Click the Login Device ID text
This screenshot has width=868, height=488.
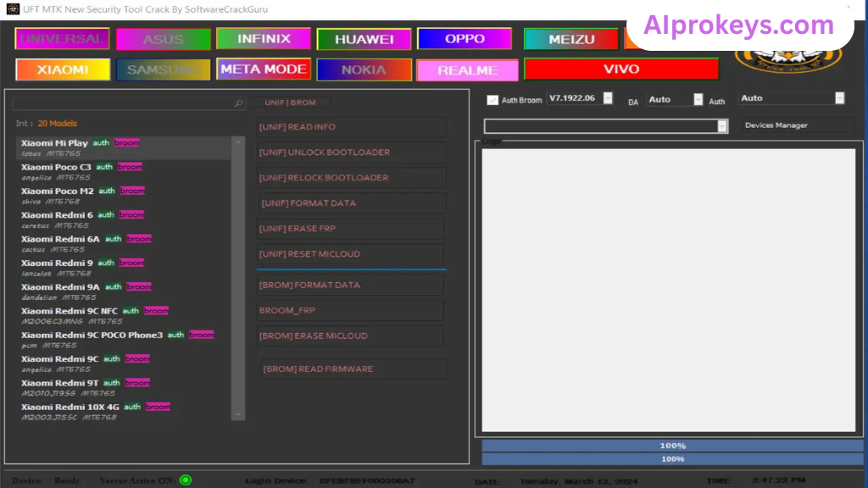click(366, 481)
